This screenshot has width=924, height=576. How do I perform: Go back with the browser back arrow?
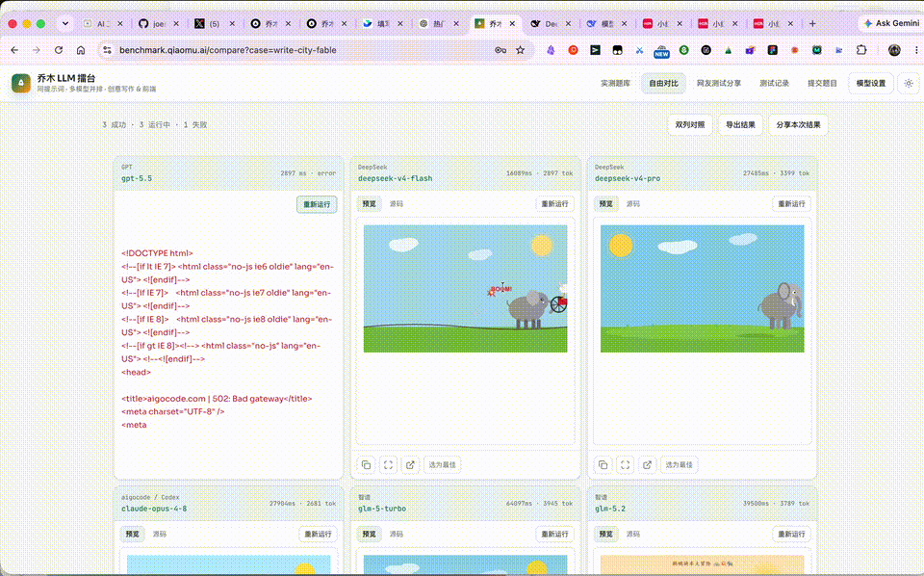[14, 50]
